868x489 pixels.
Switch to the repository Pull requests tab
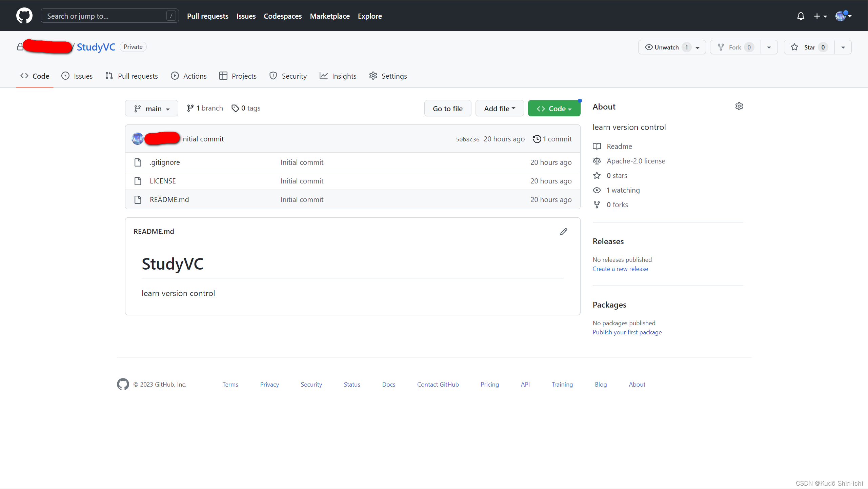132,76
